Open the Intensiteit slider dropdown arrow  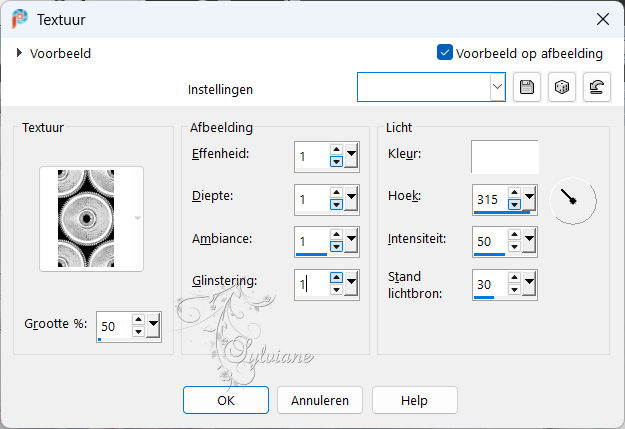[x=529, y=240]
